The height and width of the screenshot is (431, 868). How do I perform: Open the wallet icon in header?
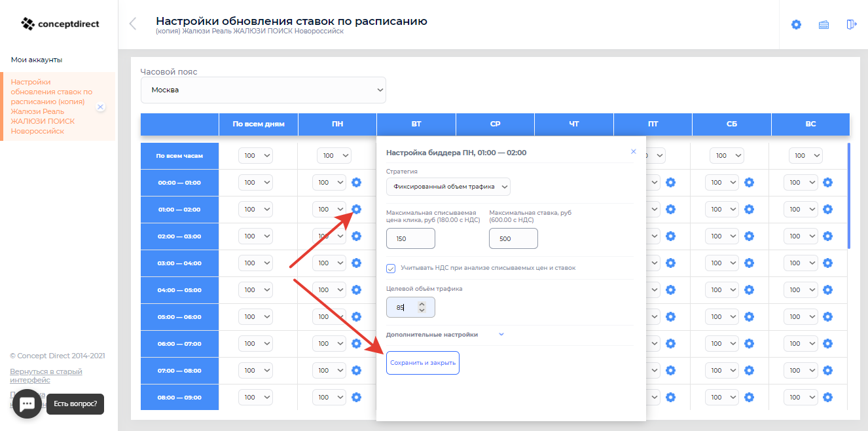pyautogui.click(x=824, y=24)
